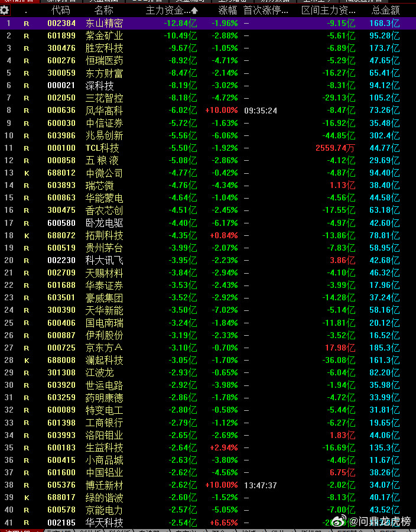This screenshot has height=532, width=416.
Task: Select stock name 豪威集团
Action: point(104,299)
